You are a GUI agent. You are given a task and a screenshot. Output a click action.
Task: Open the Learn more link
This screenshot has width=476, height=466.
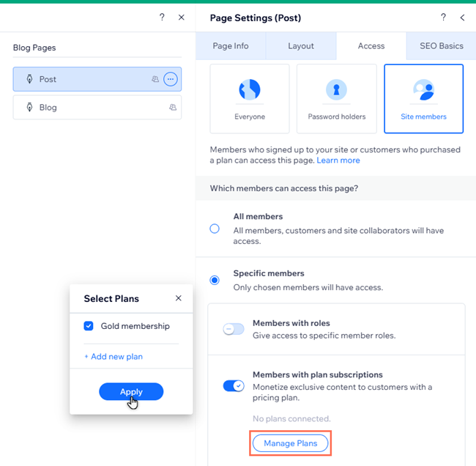(x=338, y=160)
